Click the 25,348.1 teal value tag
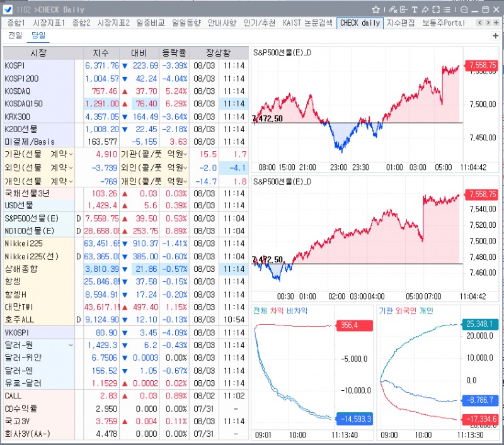Screen dimensions: 504x445 (480, 324)
